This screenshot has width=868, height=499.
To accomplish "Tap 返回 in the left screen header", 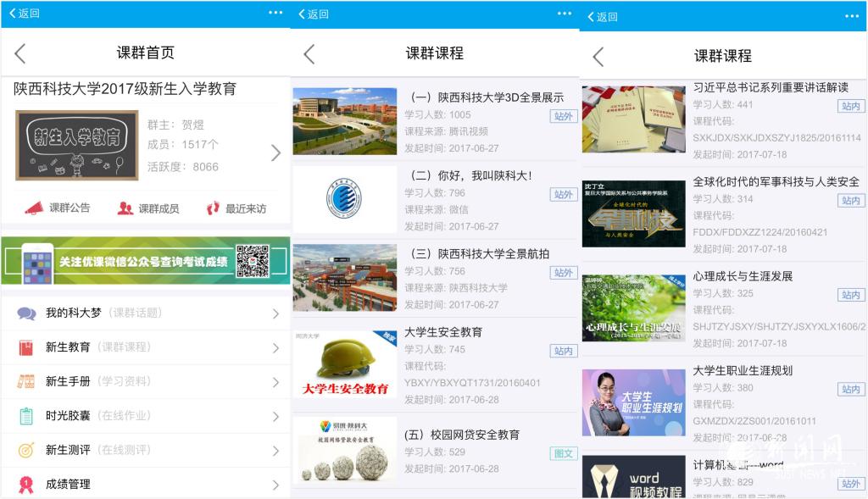I will [25, 14].
